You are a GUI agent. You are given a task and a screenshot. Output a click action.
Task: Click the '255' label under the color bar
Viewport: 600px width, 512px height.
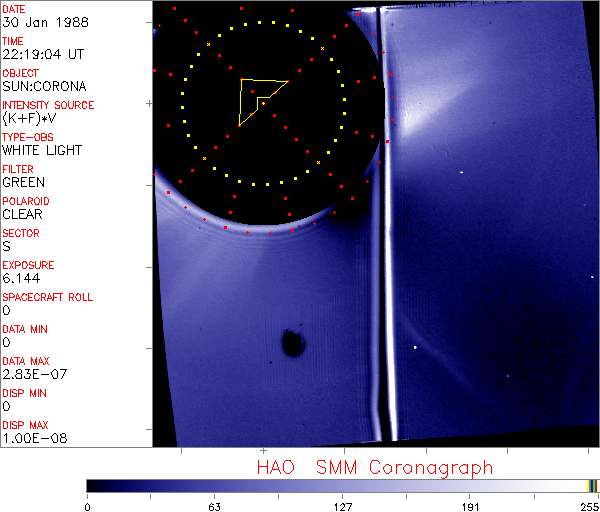(587, 506)
